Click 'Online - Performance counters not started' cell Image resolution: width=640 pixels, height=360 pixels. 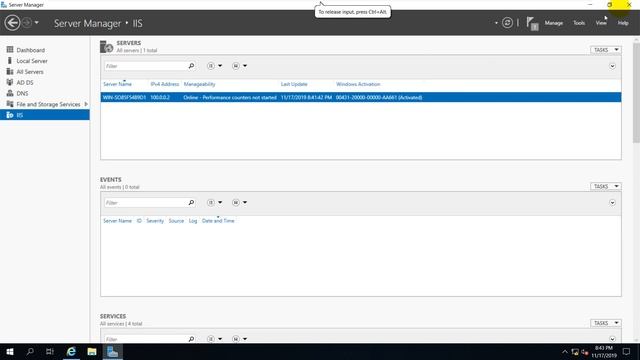(230, 98)
